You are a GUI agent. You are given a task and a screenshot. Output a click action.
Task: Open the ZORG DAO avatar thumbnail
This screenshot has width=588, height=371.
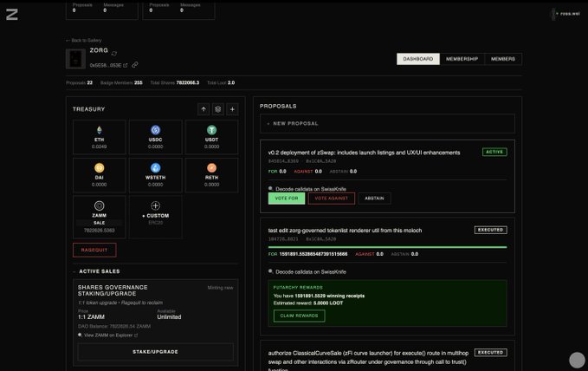[x=75, y=59]
